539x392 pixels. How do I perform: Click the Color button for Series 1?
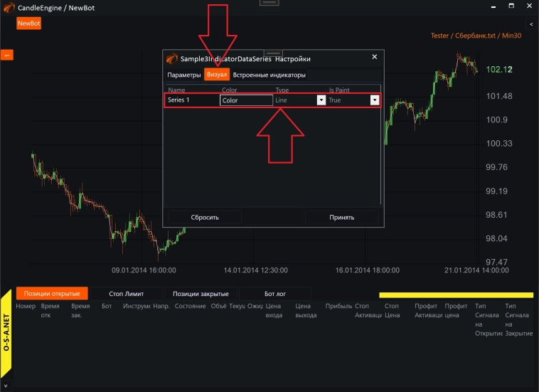(x=246, y=100)
